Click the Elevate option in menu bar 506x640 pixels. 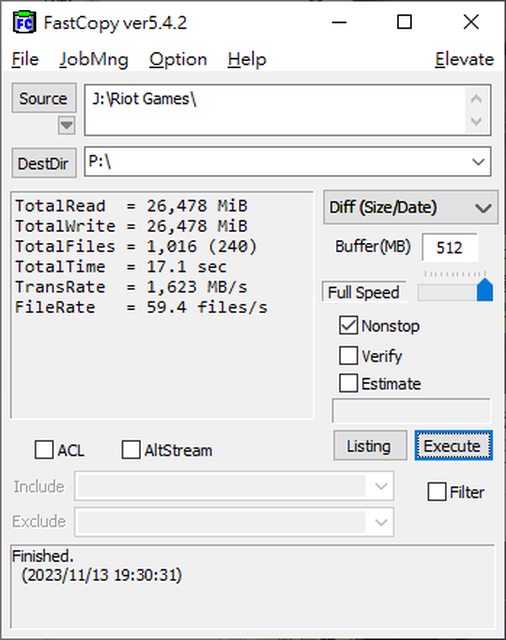coord(464,60)
